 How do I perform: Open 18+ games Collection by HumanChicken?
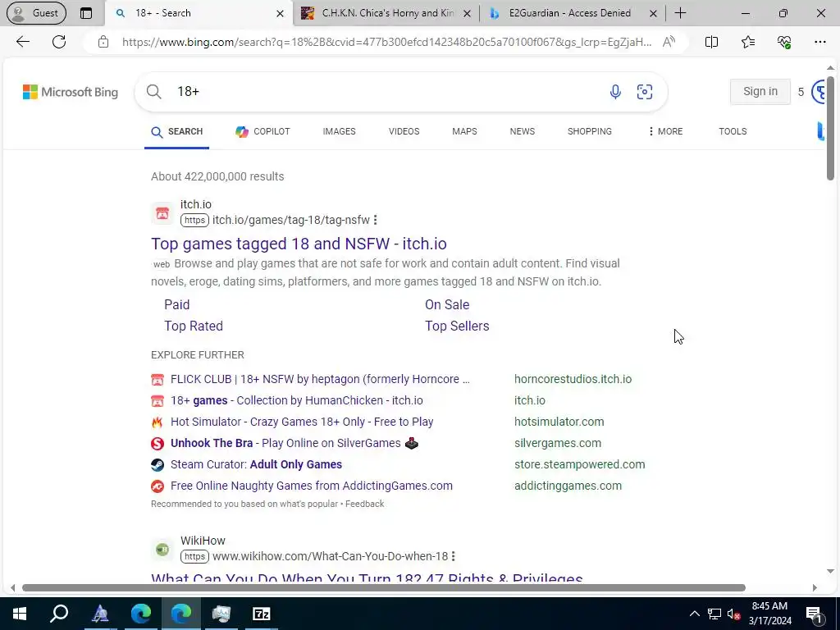coord(297,400)
